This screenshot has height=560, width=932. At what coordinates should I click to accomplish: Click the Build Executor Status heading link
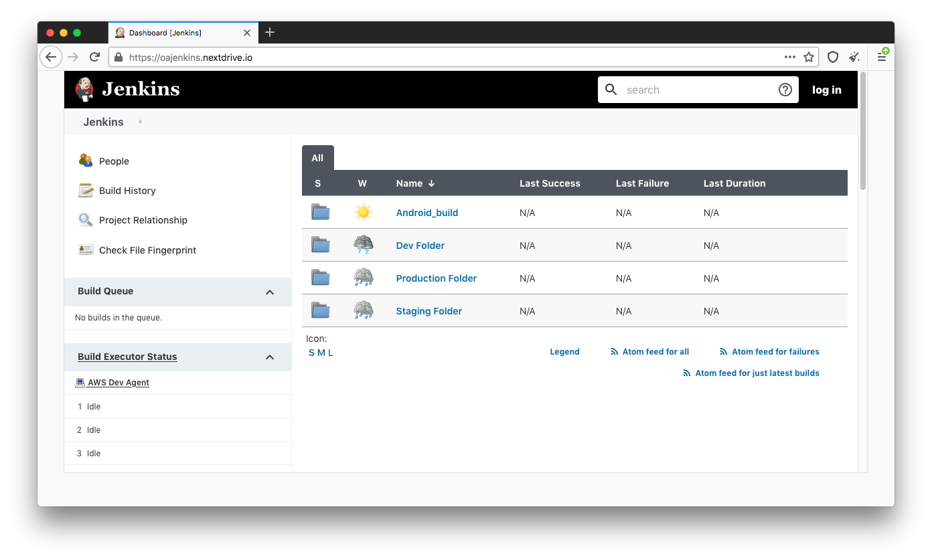coord(127,357)
